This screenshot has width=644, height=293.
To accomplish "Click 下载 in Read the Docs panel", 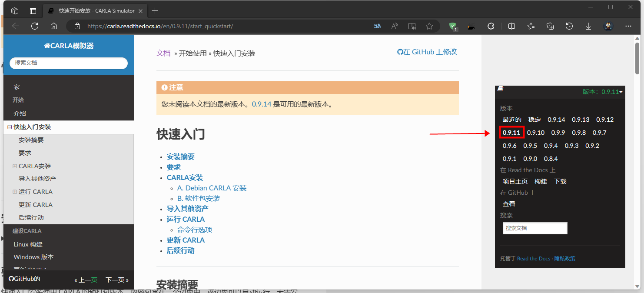I will click(x=560, y=181).
